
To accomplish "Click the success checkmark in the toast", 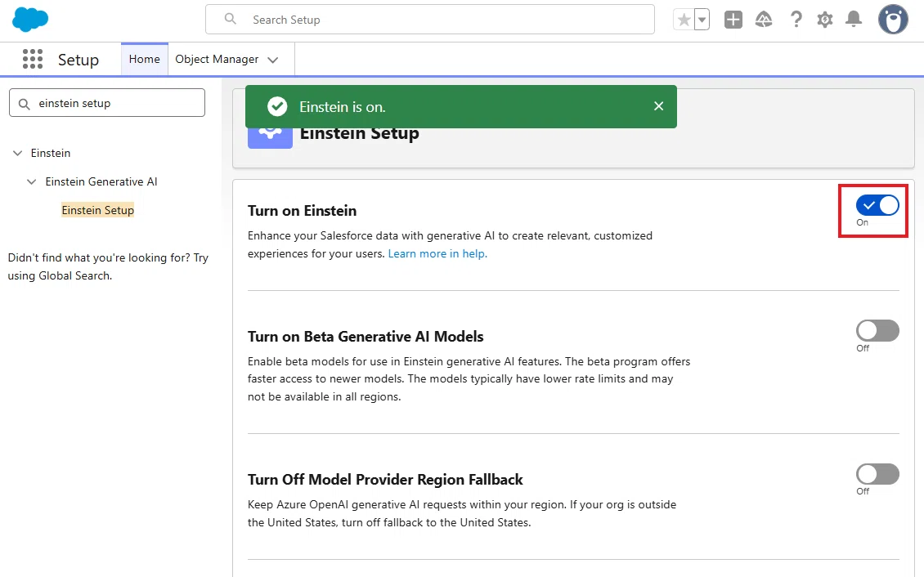I will (277, 106).
